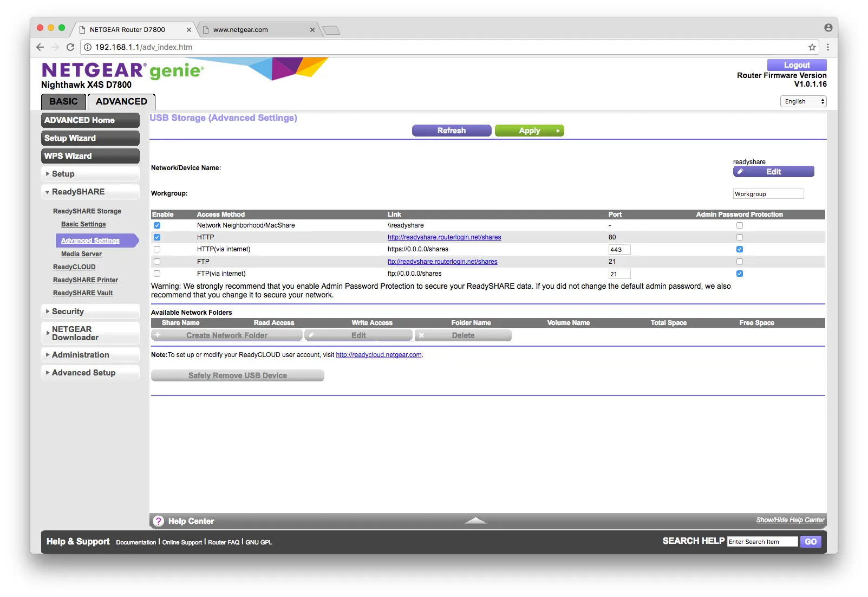
Task: Collapse the ReadySHARE menu section
Action: [90, 192]
